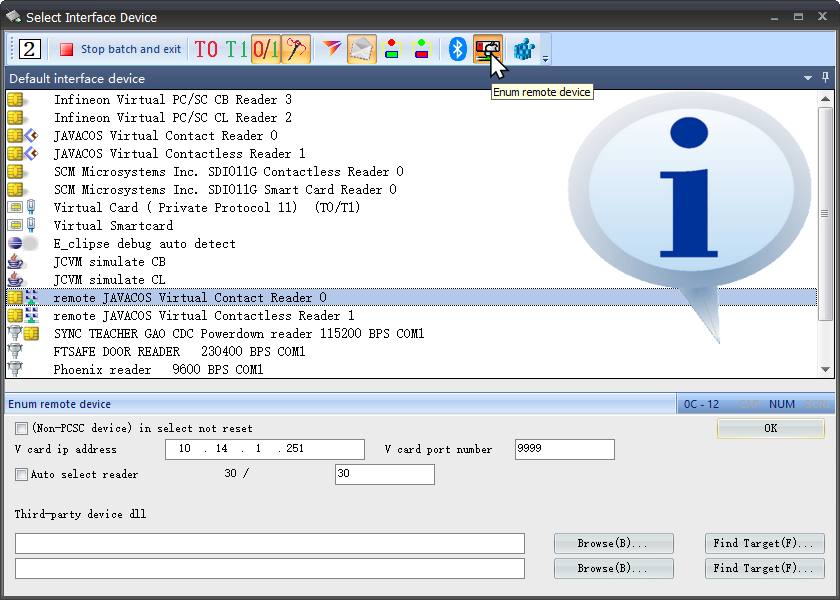Viewport: 840px width, 600px height.
Task: Click the V card port number field
Action: pos(564,450)
